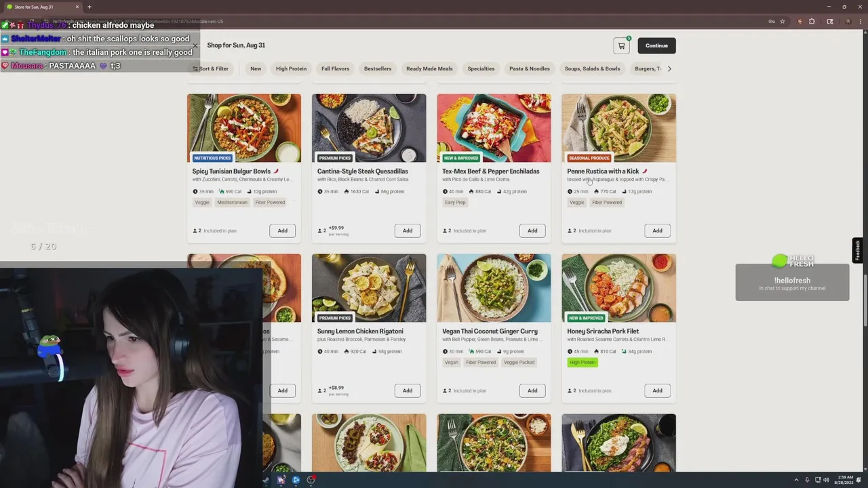View the Spicy Tunisian Bulgur Bowls photo
The image size is (868, 488).
[x=244, y=128]
